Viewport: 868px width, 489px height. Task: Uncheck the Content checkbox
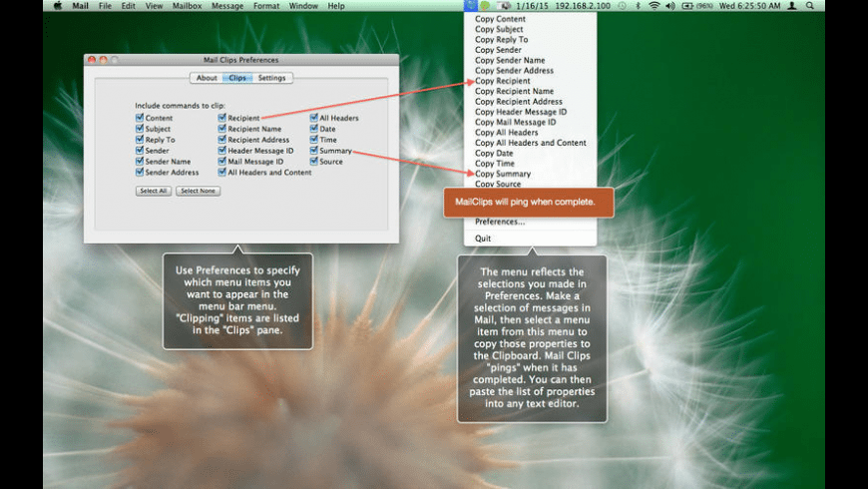(140, 118)
